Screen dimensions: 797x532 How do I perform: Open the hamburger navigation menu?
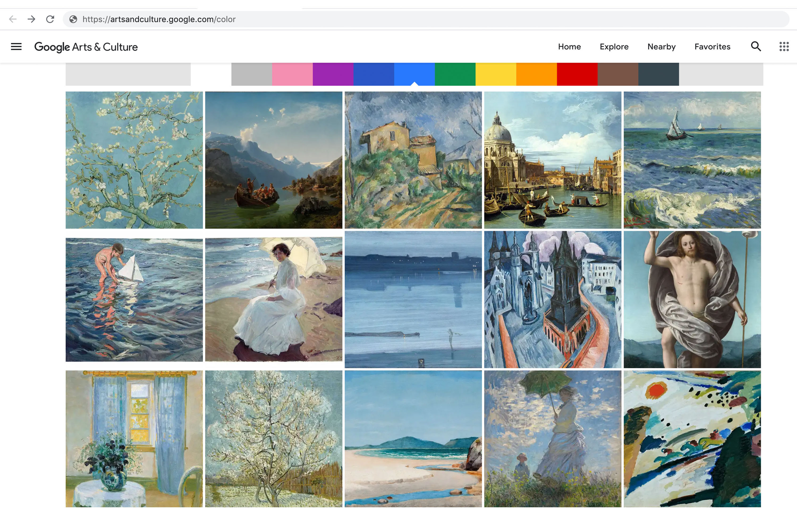point(16,46)
